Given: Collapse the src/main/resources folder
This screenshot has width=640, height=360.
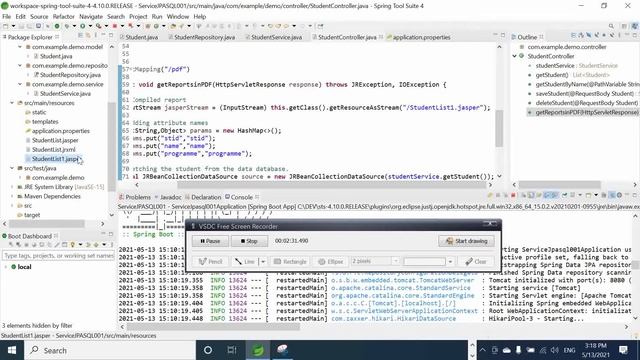Looking at the screenshot, I should coord(12,103).
